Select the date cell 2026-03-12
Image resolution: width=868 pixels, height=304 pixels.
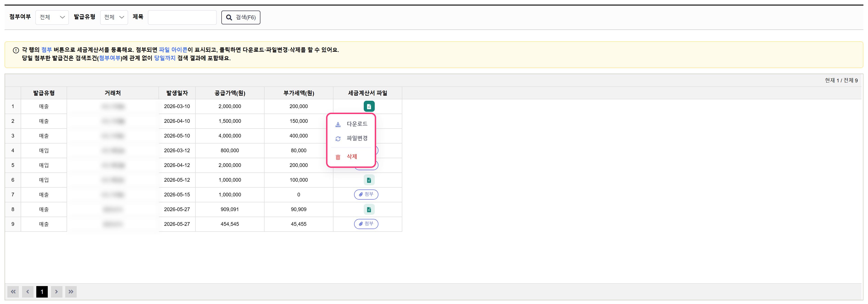[177, 150]
